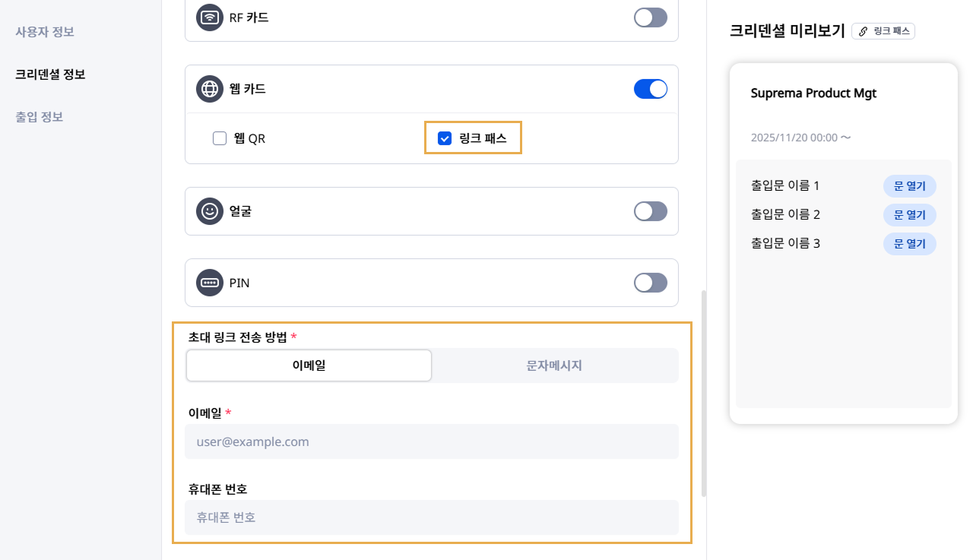Click the 이메일 address input field
Screen dimensions: 973x560
pyautogui.click(x=431, y=441)
